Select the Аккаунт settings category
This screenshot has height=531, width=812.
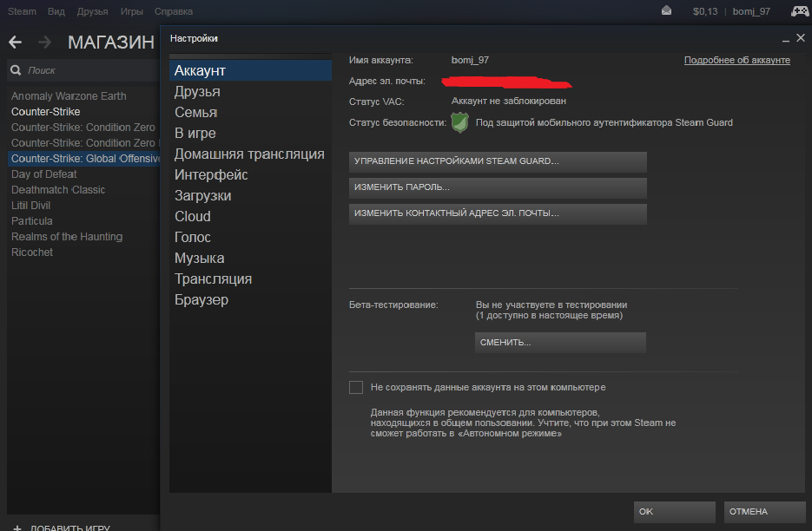click(x=250, y=70)
